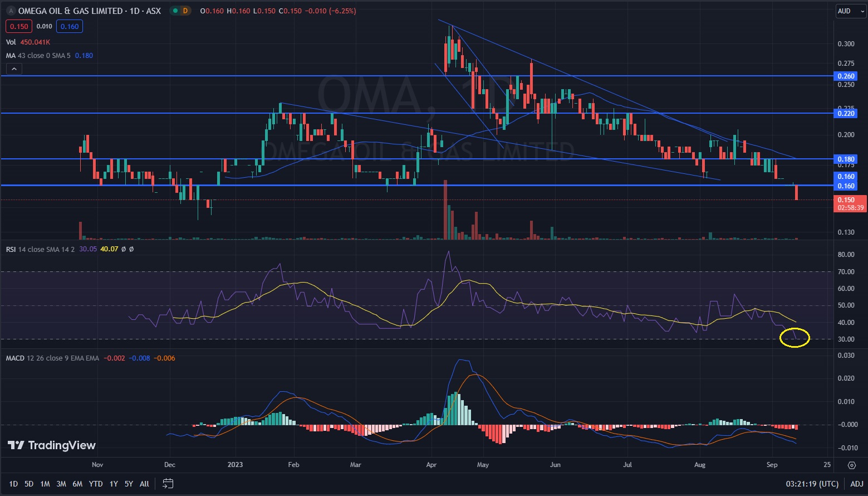Click the RSI average value 40.07
Image resolution: width=868 pixels, height=496 pixels.
tap(109, 249)
